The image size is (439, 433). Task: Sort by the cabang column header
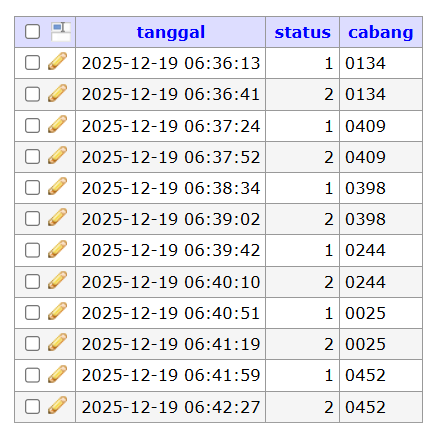pos(381,32)
